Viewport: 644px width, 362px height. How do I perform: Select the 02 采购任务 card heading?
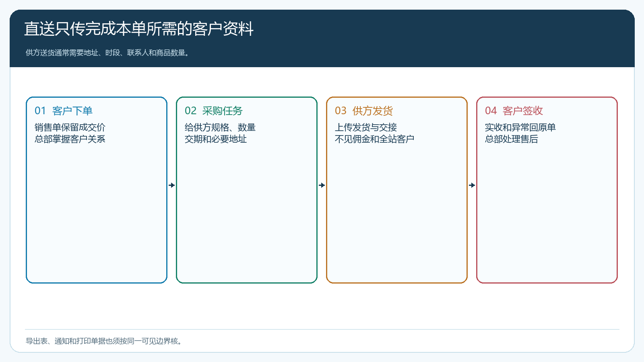click(x=214, y=111)
